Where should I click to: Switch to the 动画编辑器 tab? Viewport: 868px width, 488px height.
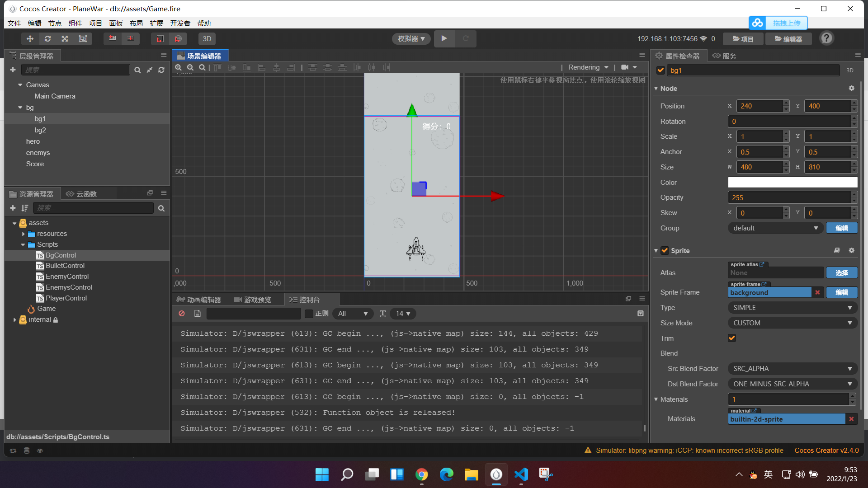(199, 300)
